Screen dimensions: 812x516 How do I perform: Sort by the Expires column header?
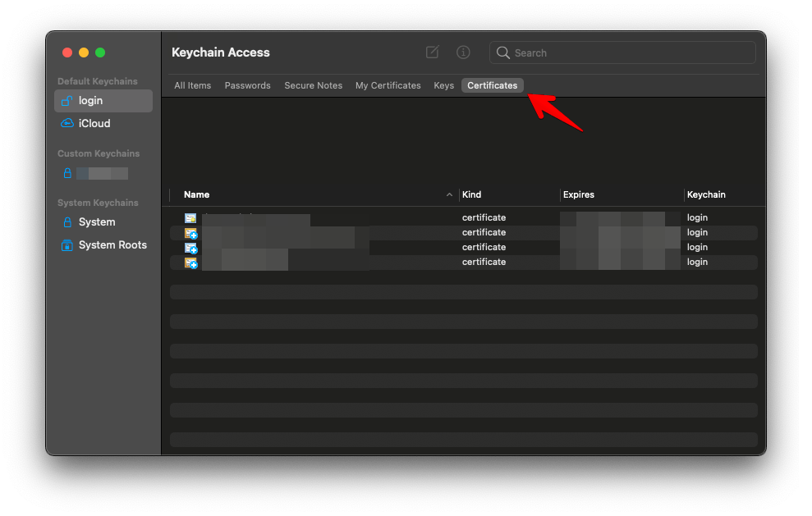(579, 194)
